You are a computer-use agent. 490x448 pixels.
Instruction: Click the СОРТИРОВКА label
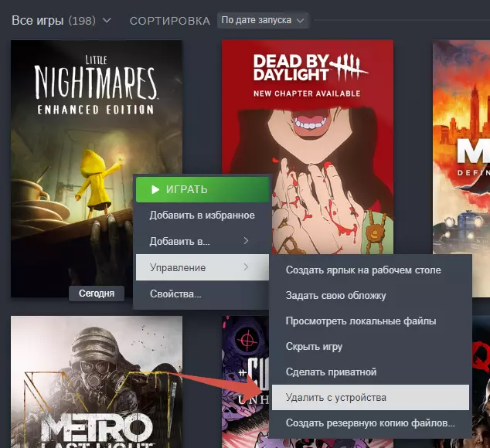point(170,21)
